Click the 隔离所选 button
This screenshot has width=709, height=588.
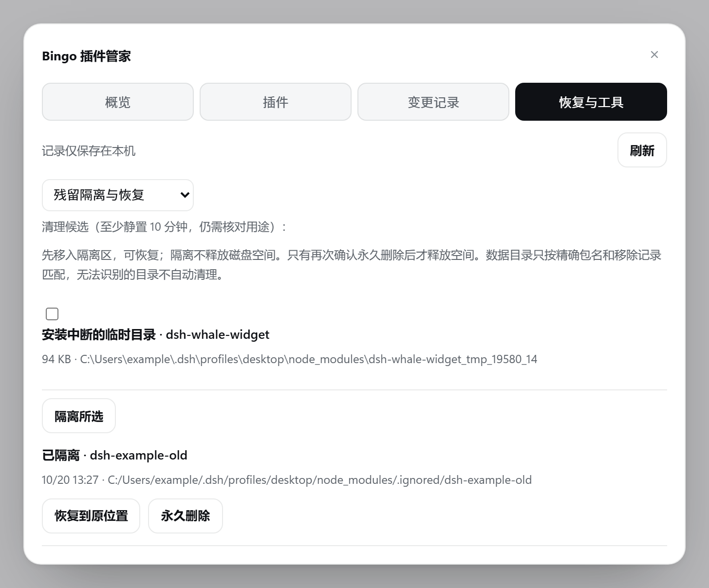point(79,416)
